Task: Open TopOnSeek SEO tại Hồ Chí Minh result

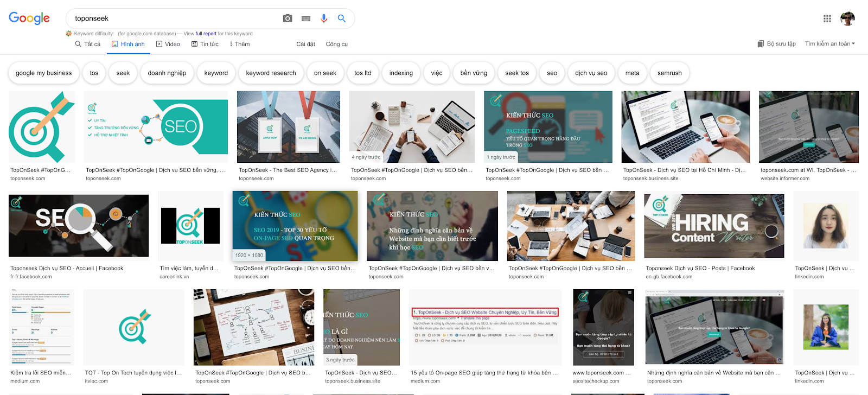Action: click(685, 170)
